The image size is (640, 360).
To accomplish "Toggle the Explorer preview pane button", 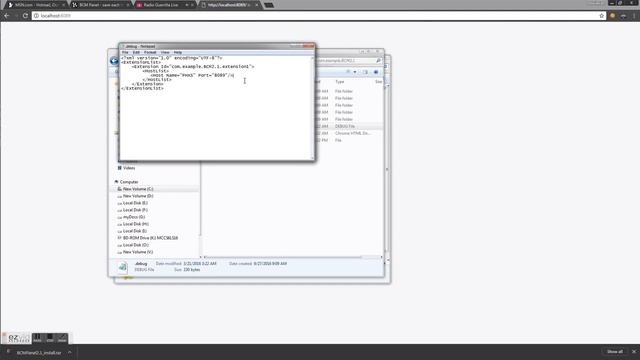I will pyautogui.click(x=365, y=72).
